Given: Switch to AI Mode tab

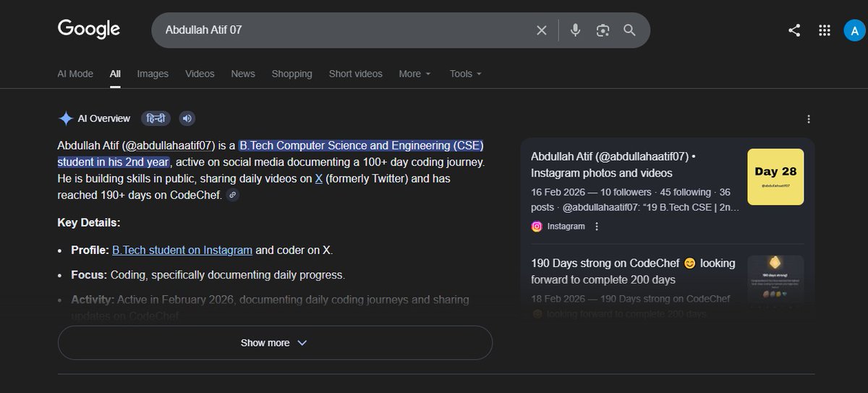Looking at the screenshot, I should point(75,74).
